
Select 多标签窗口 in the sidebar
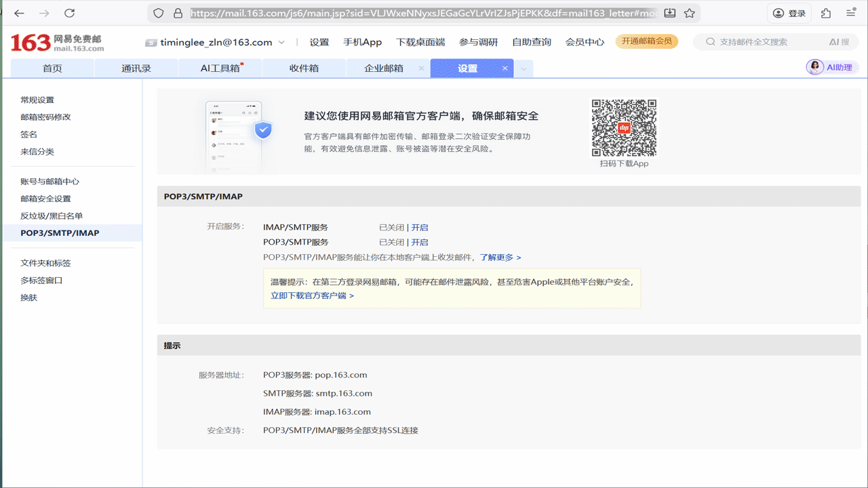pyautogui.click(x=41, y=280)
